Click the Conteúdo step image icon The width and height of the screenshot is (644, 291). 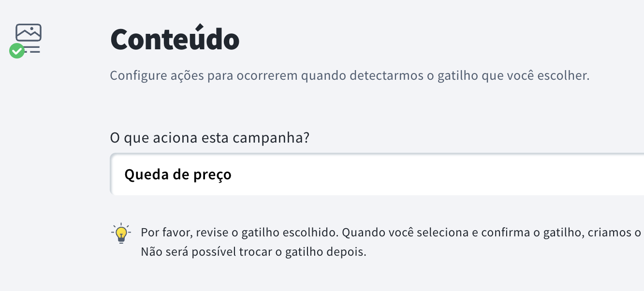[x=29, y=32]
